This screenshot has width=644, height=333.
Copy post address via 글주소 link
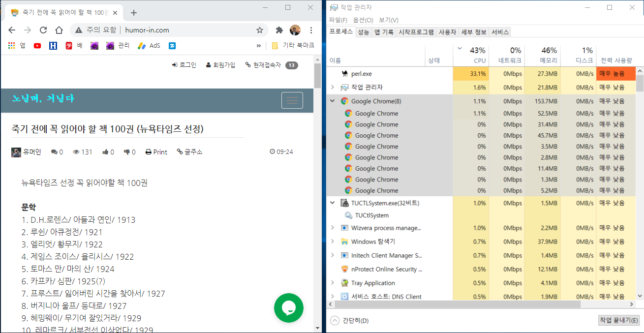click(x=189, y=152)
